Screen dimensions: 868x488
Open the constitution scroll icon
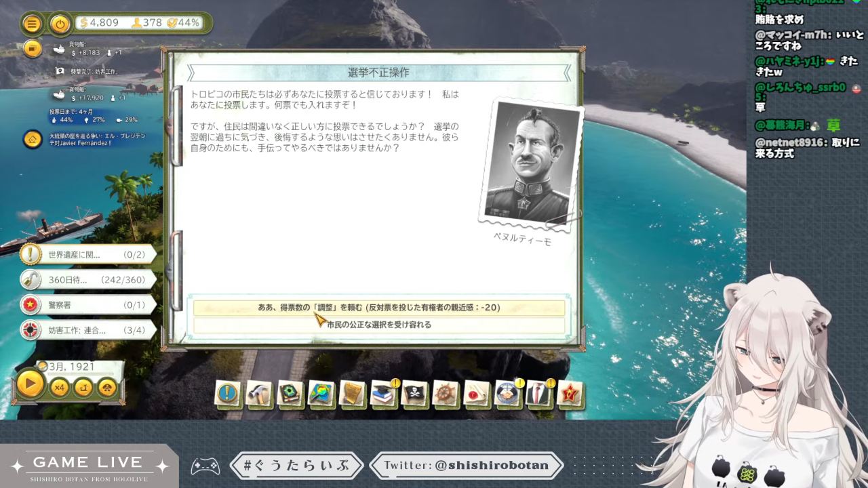[x=352, y=393]
